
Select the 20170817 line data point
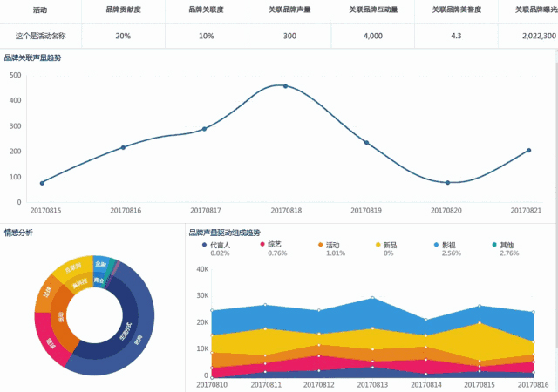204,129
